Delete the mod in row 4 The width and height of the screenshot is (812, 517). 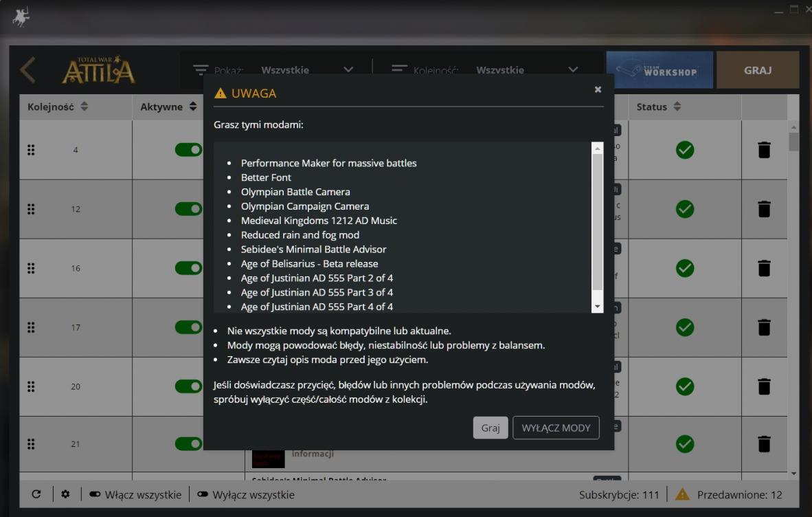pyautogui.click(x=764, y=150)
